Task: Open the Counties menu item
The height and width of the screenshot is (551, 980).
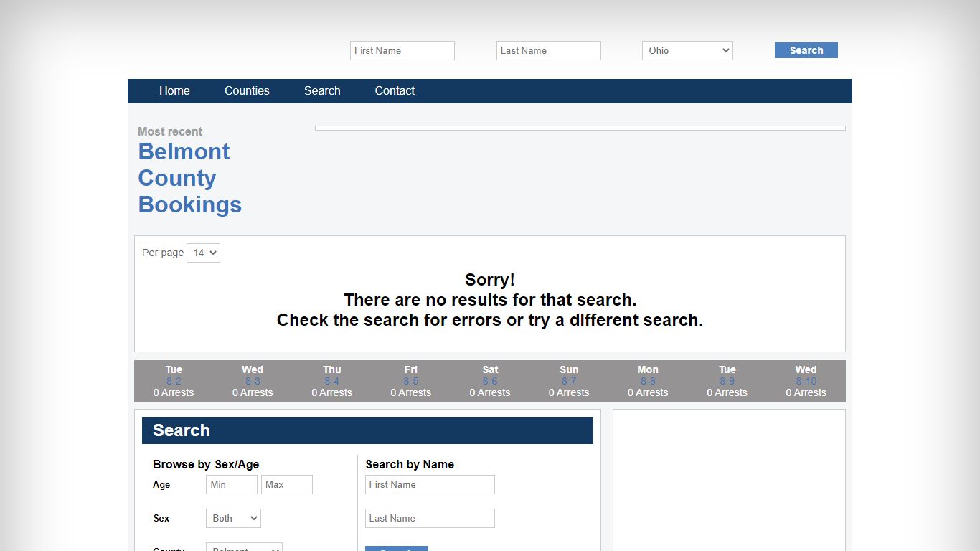Action: (x=247, y=90)
